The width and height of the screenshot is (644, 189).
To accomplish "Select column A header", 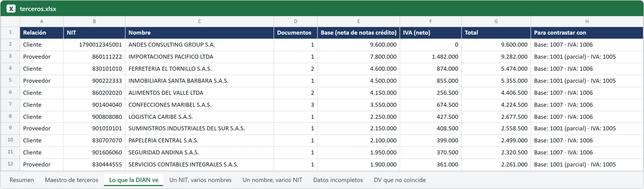I will [x=42, y=21].
